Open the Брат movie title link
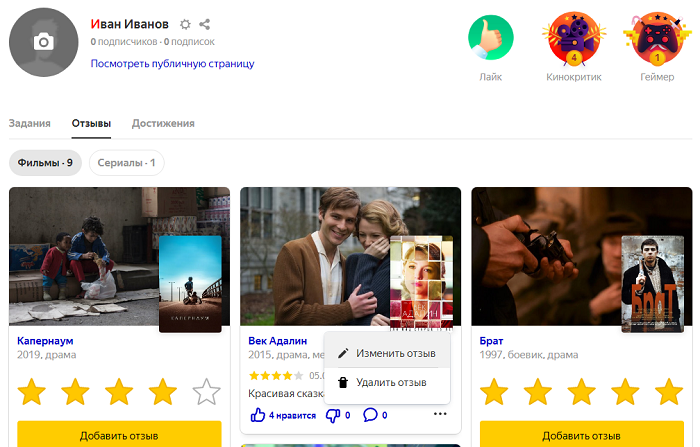The image size is (700, 447). coord(491,341)
